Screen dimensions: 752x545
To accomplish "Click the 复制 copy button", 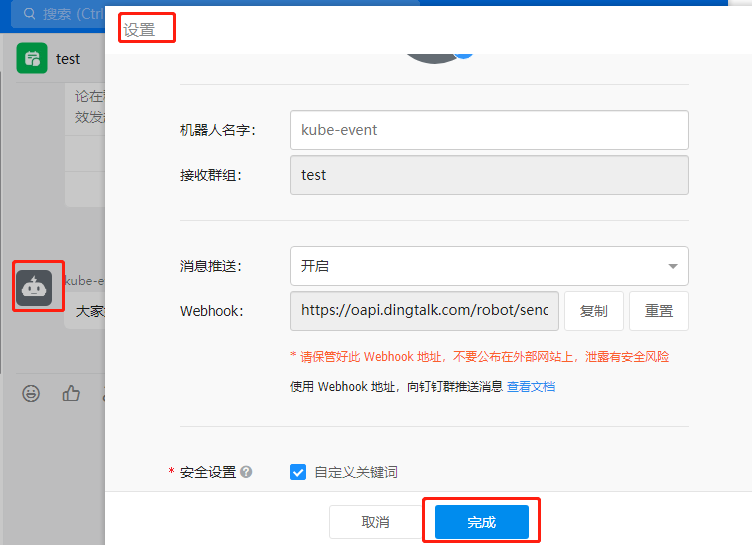I will [x=594, y=311].
